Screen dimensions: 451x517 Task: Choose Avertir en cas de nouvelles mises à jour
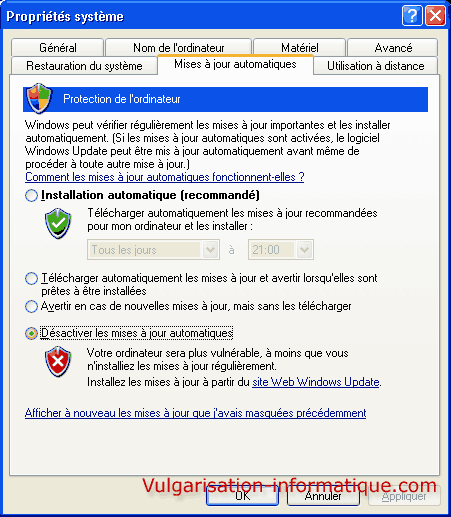(31, 306)
